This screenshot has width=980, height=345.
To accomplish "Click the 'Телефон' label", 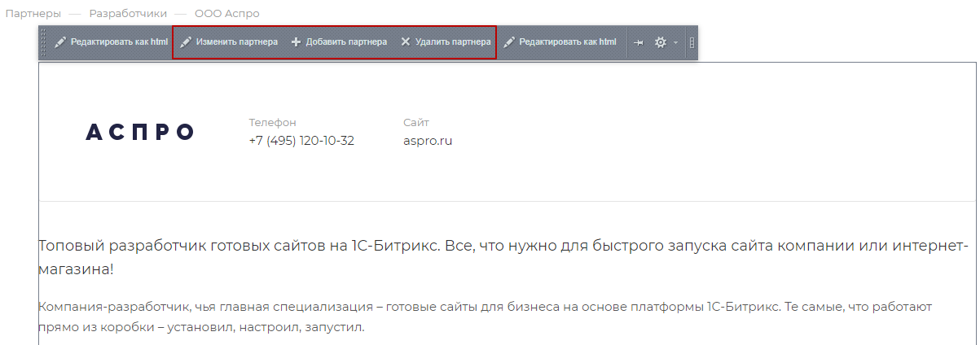I will [x=272, y=122].
